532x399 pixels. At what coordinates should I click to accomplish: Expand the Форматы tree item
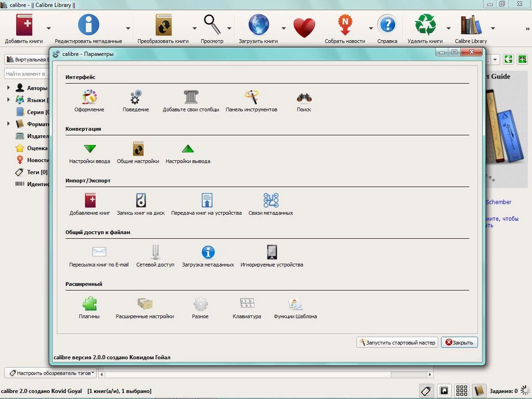pyautogui.click(x=8, y=124)
